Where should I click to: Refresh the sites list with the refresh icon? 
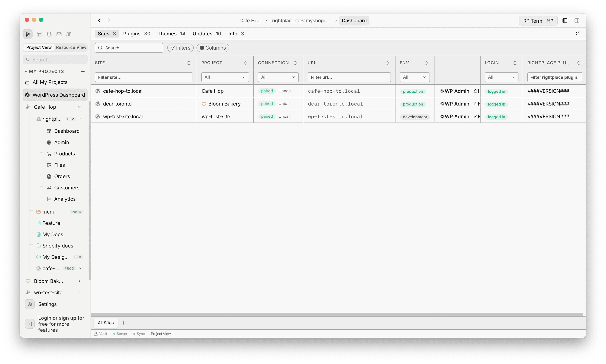coord(577,34)
